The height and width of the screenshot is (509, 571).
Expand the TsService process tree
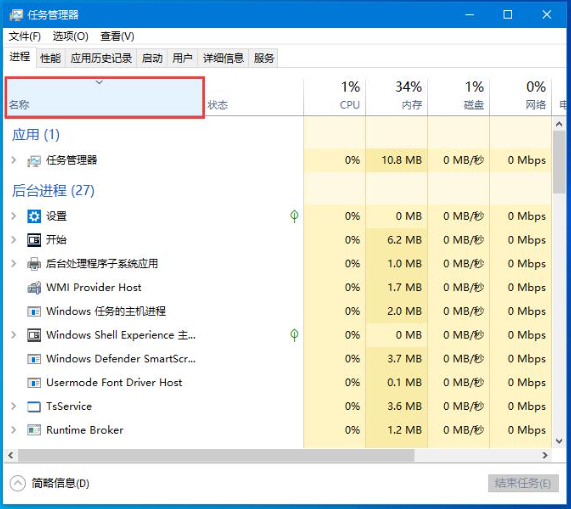tap(13, 406)
